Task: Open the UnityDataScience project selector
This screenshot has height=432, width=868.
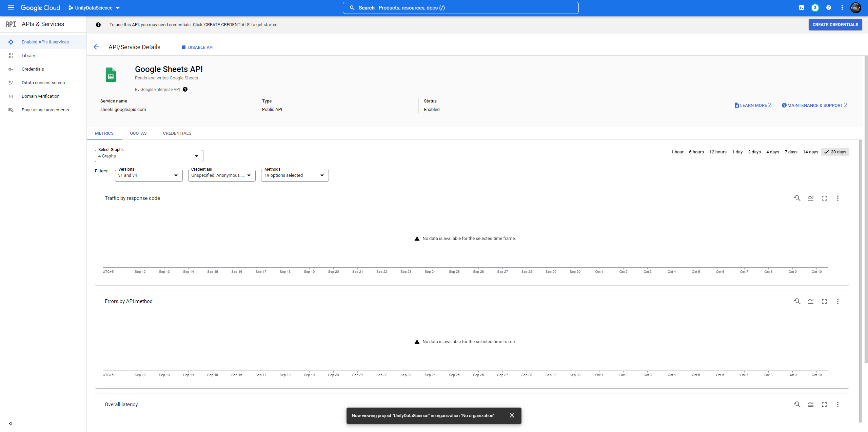Action: click(x=94, y=8)
